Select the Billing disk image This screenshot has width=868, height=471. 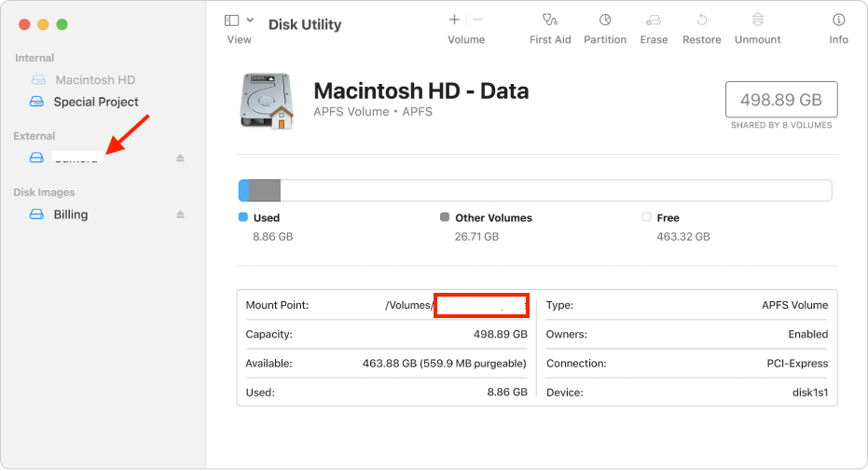[x=71, y=215]
